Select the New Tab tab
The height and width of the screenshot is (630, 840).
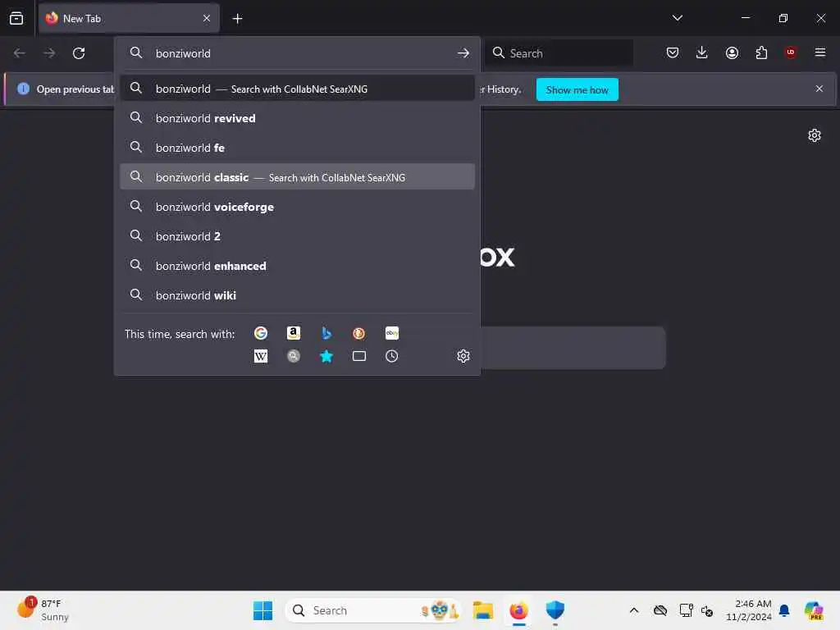pyautogui.click(x=129, y=19)
